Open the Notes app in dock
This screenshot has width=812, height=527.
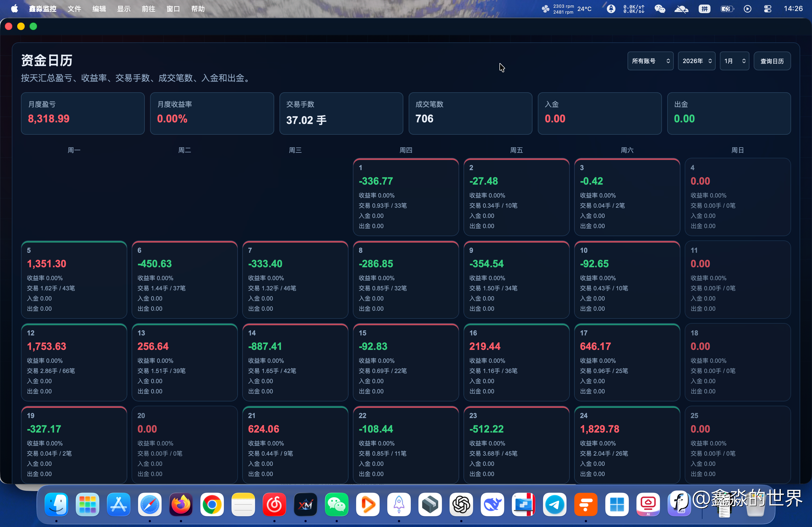[243, 504]
